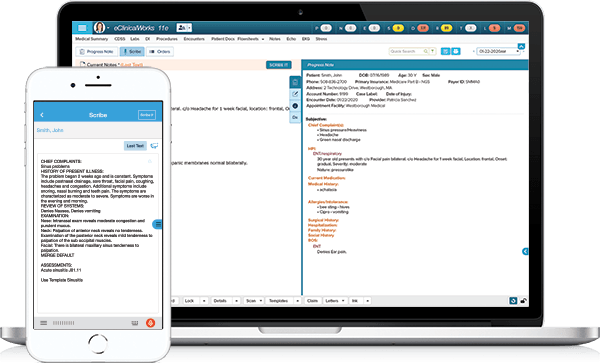Tap the back arrow in Scribe header
The width and height of the screenshot is (600, 363).
tap(42, 115)
